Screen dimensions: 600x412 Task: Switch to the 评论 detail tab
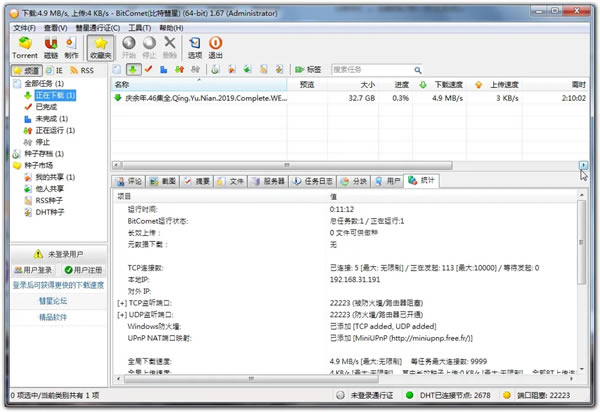click(x=129, y=181)
